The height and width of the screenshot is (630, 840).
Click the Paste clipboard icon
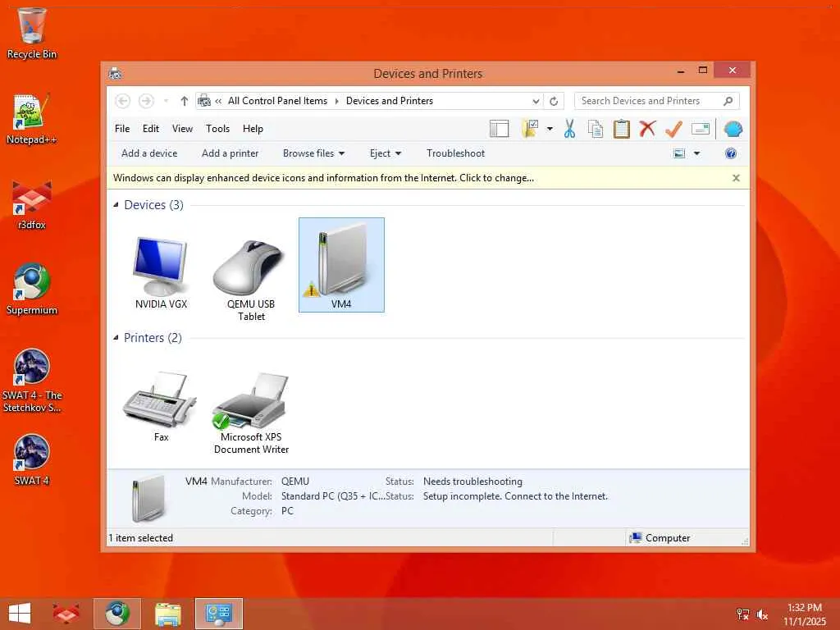(622, 129)
